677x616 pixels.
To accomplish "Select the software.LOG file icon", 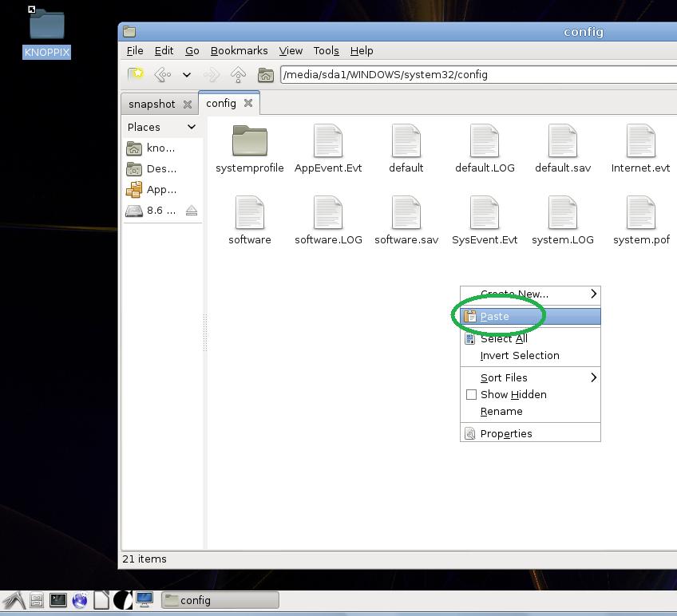I will (328, 212).
